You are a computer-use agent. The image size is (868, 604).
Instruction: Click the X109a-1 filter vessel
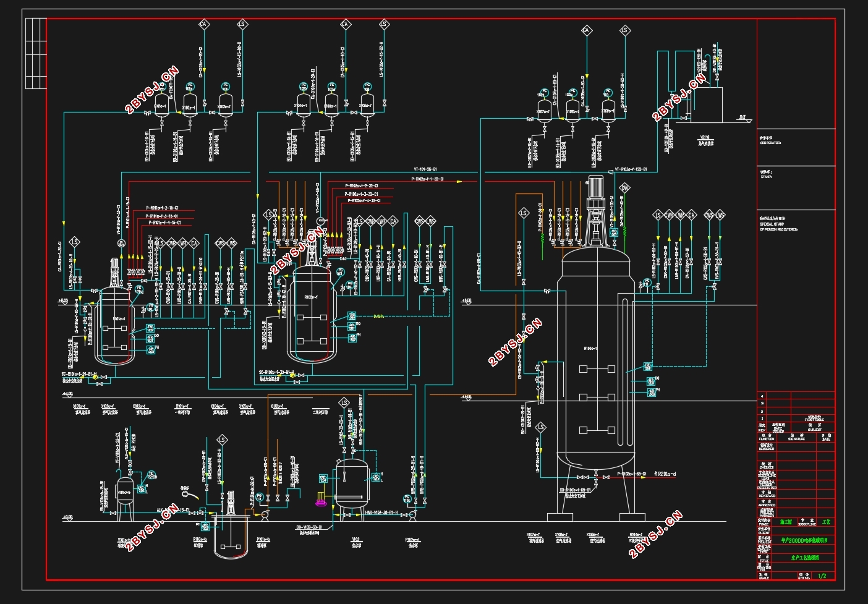pos(609,112)
